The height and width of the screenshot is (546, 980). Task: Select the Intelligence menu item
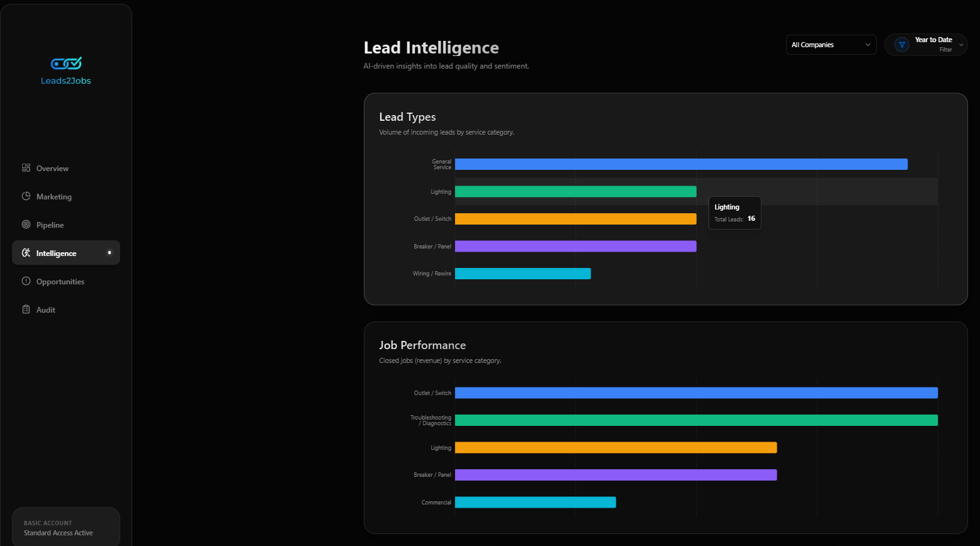(x=66, y=253)
